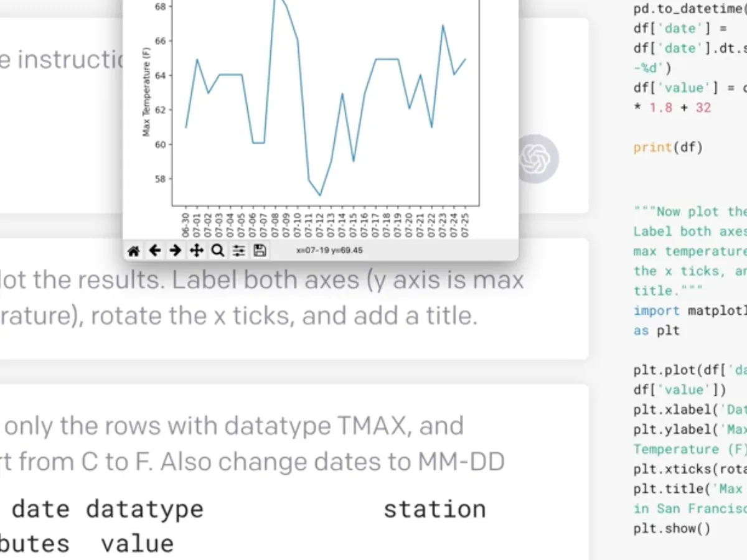This screenshot has width=747, height=560.
Task: Click 'from C to F. Also change dates' text
Action: (x=209, y=462)
